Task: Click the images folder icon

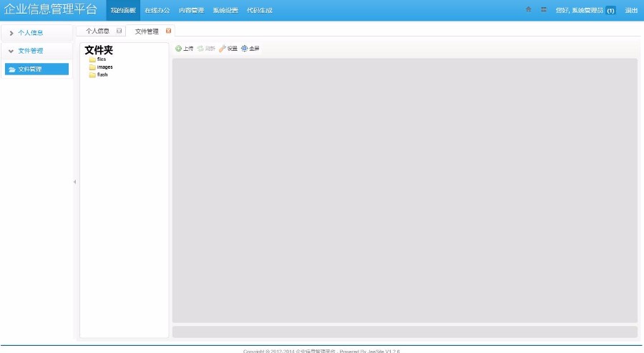Action: coord(92,67)
